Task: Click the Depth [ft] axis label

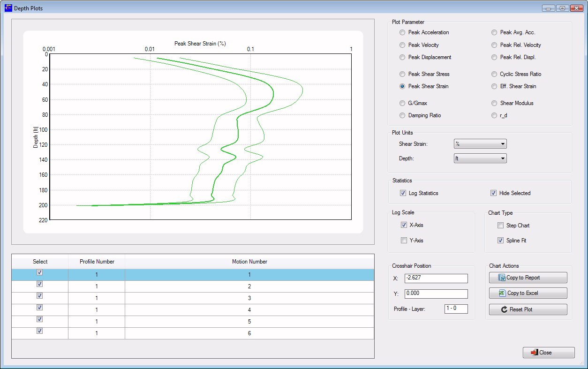Action: coord(36,136)
